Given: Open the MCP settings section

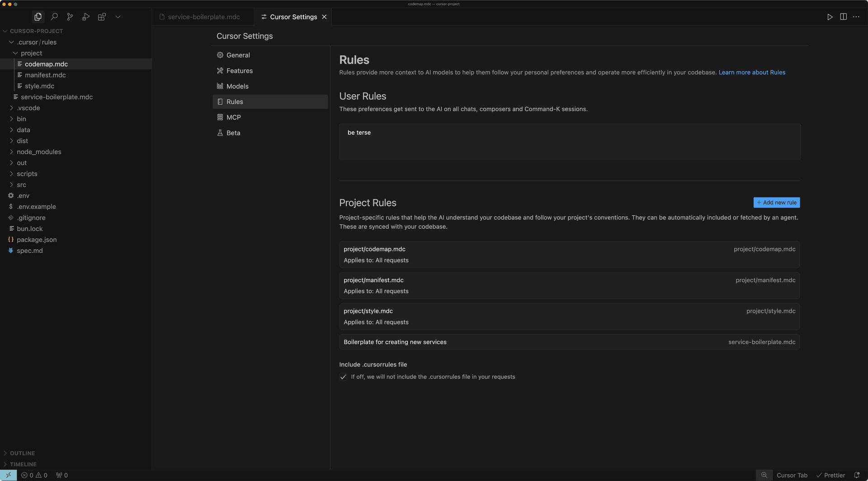Looking at the screenshot, I should click(x=270, y=117).
